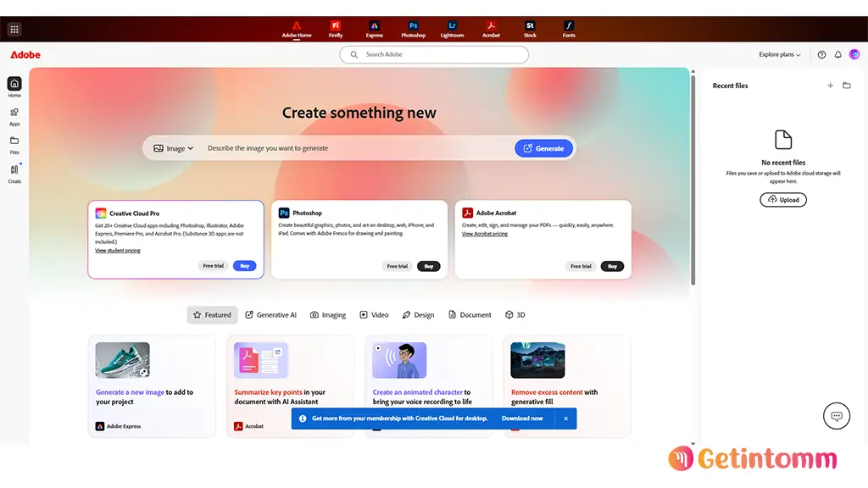Click the main page vertical scrollbar
868x488 pixels.
coord(693,180)
